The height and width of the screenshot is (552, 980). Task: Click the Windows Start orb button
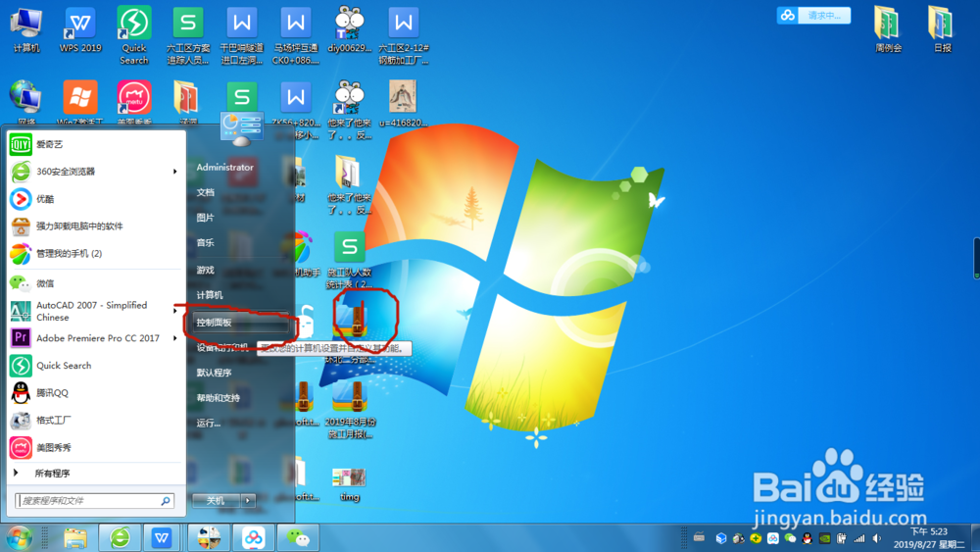coord(19,537)
